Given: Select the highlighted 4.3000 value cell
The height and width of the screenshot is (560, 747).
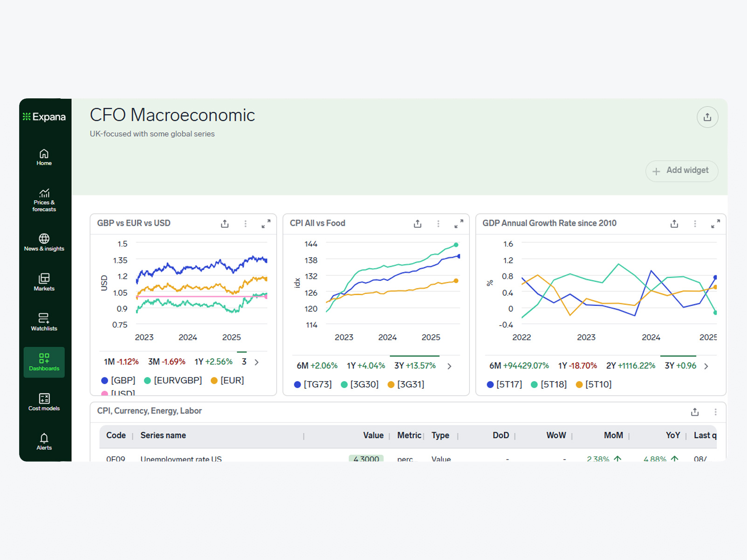Looking at the screenshot, I should point(366,459).
